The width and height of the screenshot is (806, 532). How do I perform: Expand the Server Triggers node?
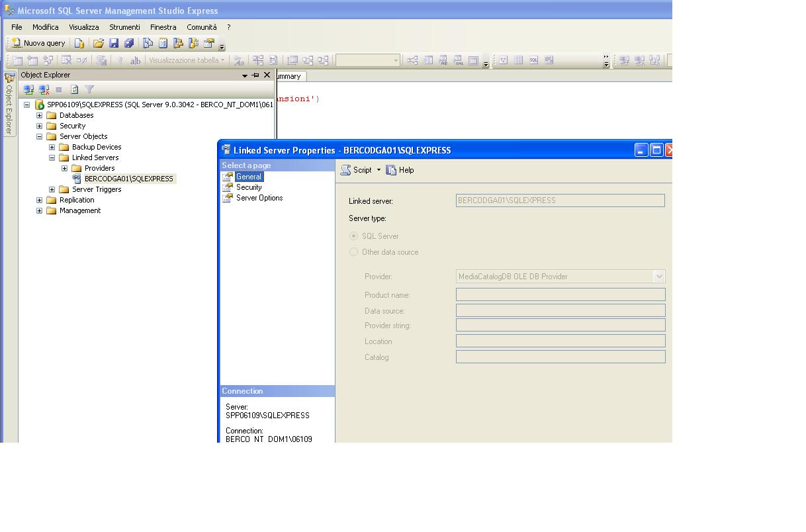pyautogui.click(x=52, y=189)
